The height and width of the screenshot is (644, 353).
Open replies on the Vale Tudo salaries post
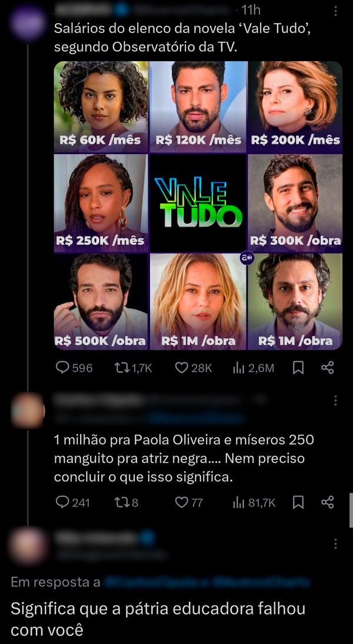click(74, 368)
